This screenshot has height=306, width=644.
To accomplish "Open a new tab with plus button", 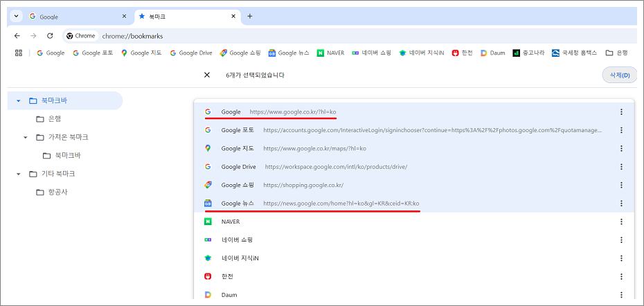I will click(x=250, y=17).
